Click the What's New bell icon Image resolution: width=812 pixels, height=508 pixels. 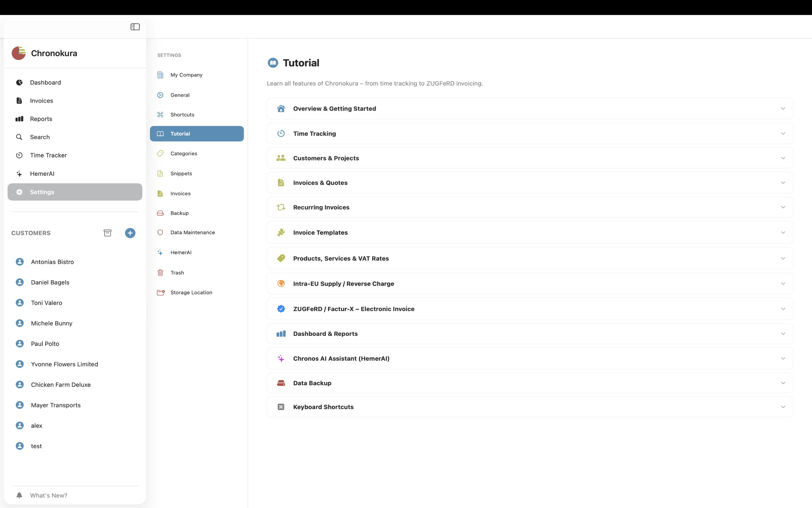point(19,495)
